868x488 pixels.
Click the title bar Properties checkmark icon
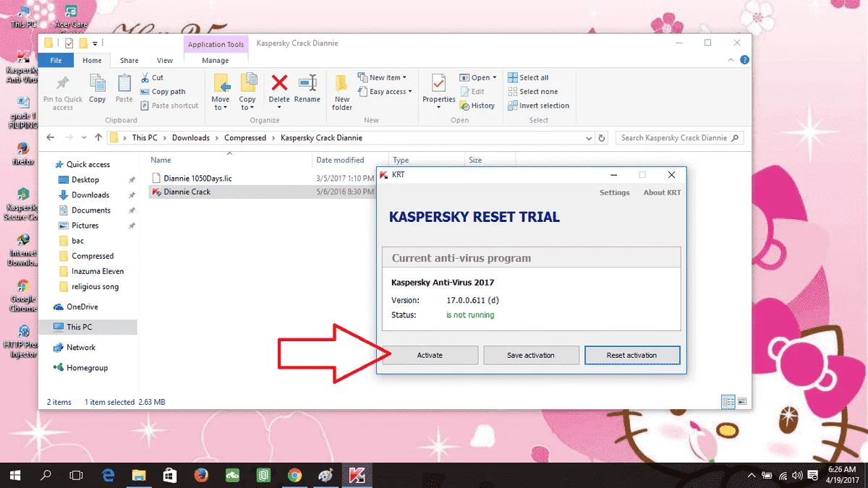click(69, 43)
